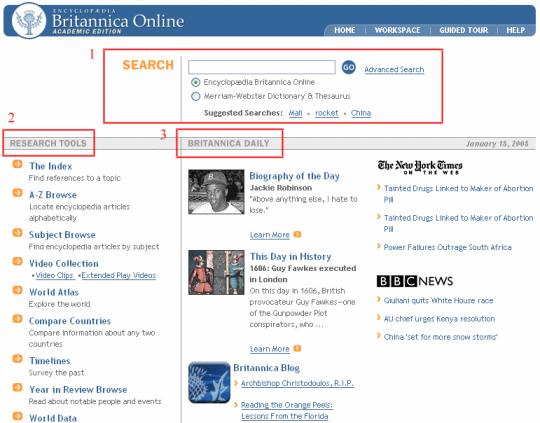The image size is (540, 423).
Task: Click the orange arrow icon beside Compare Countries
Action: point(18,319)
